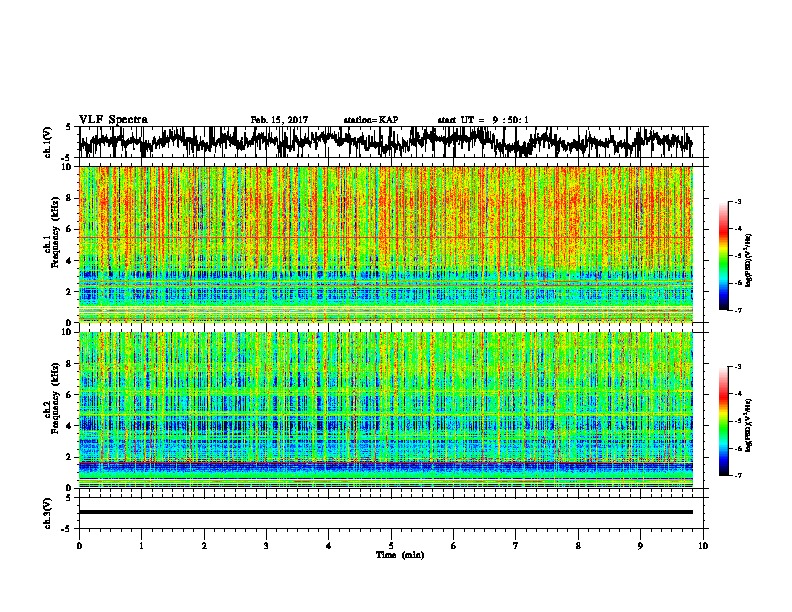Click the upper color bar beside ch.1
This screenshot has height=612, width=792.
(x=724, y=256)
